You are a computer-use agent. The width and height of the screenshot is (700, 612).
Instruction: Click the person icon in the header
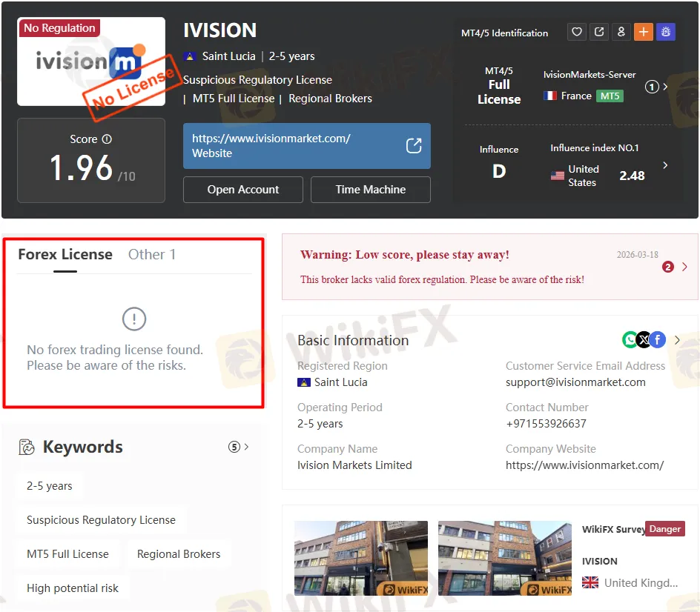pyautogui.click(x=621, y=32)
